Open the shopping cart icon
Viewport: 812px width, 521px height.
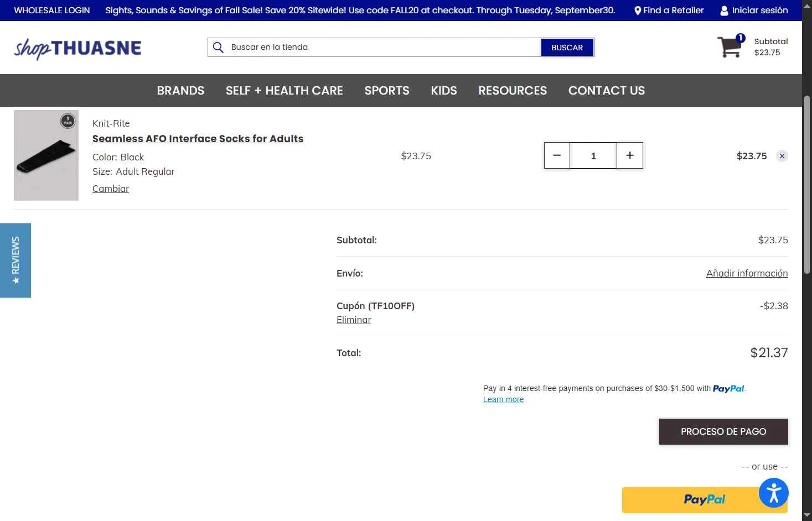[x=731, y=46]
